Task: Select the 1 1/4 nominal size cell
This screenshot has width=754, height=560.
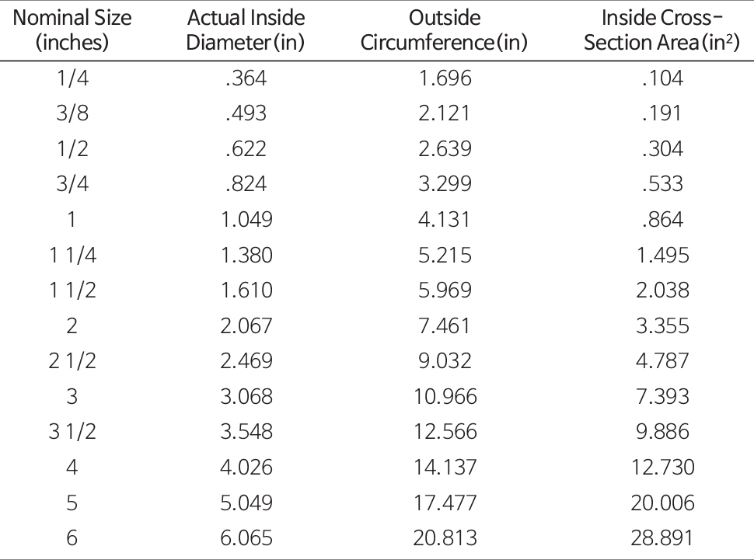Action: 72,255
